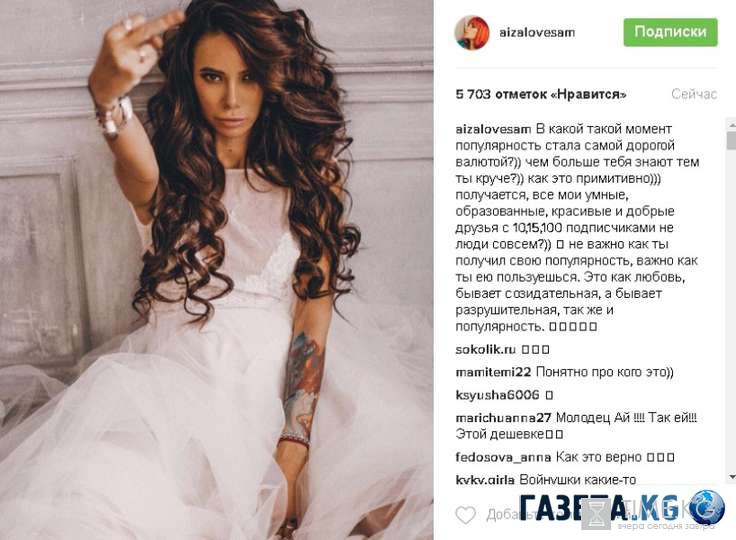Click the globe icon in watermark
This screenshot has height=540, width=736.
coord(707,507)
